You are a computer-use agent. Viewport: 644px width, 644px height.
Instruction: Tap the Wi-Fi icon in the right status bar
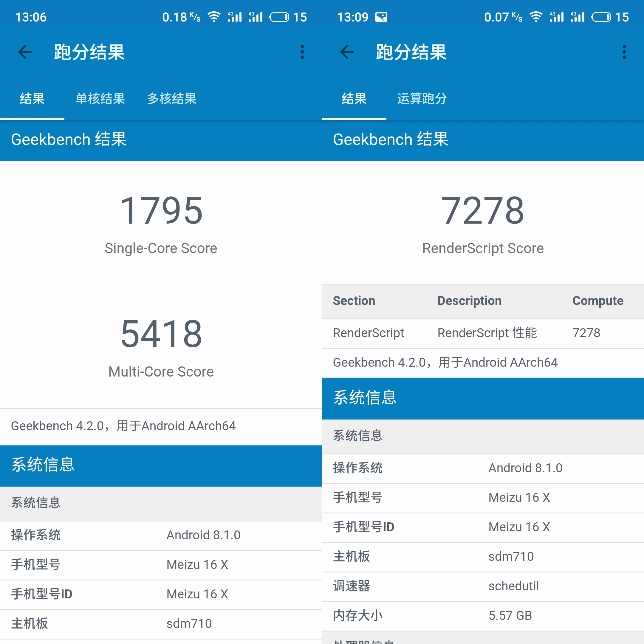pos(536,17)
